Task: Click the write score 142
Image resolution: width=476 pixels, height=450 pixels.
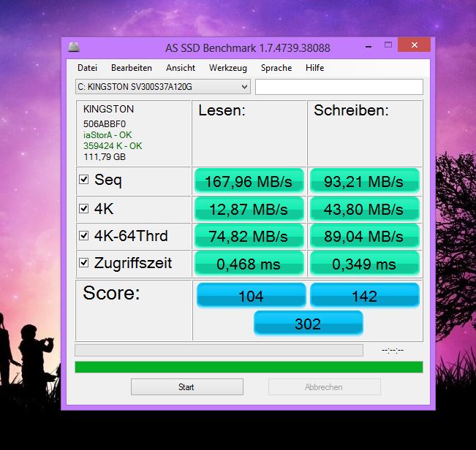Action: 365,295
